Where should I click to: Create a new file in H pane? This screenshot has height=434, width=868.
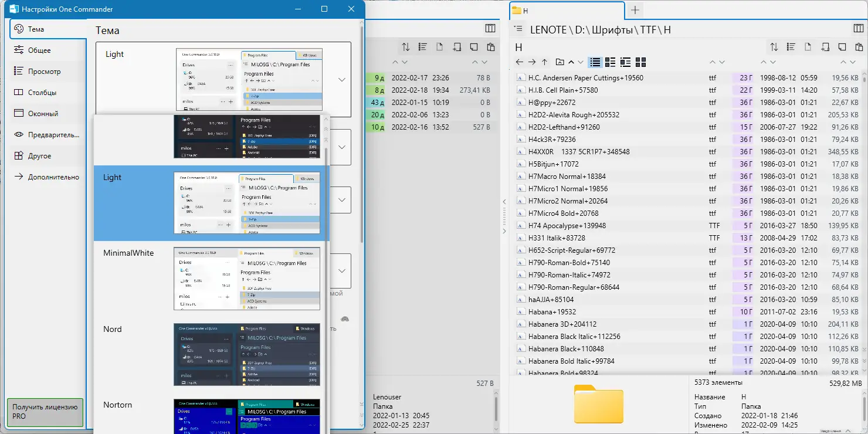pos(808,47)
